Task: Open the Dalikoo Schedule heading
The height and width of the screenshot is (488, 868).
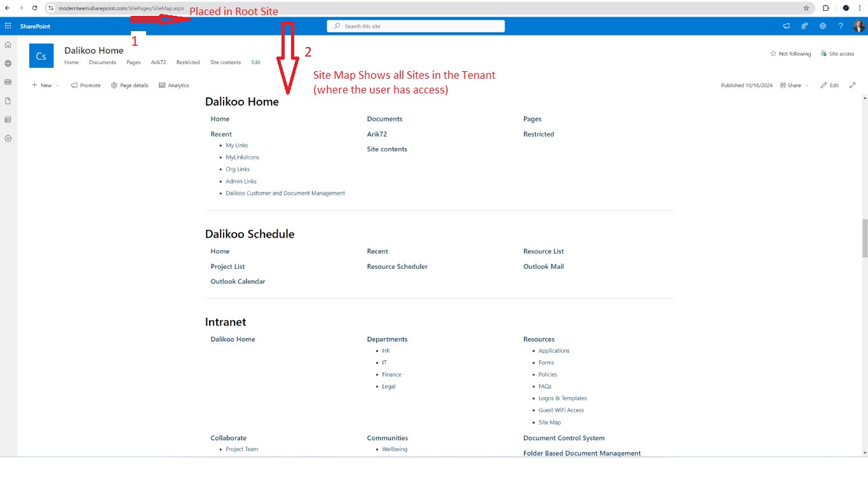Action: pyautogui.click(x=250, y=234)
